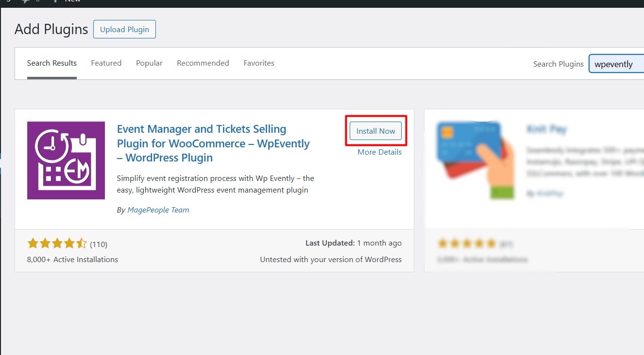
Task: Click the WpEvently purple plugin icon
Action: tap(66, 160)
